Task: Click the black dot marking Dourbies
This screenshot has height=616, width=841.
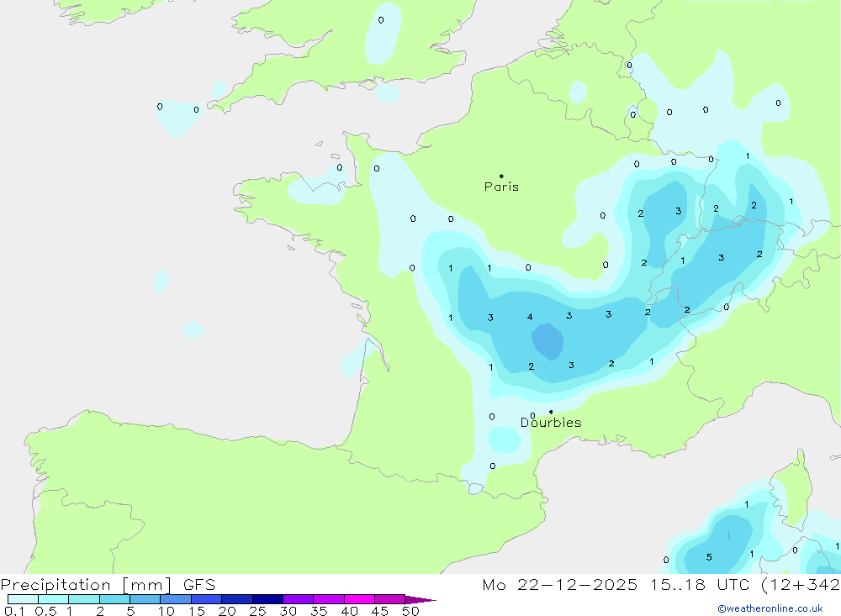Action: click(551, 412)
